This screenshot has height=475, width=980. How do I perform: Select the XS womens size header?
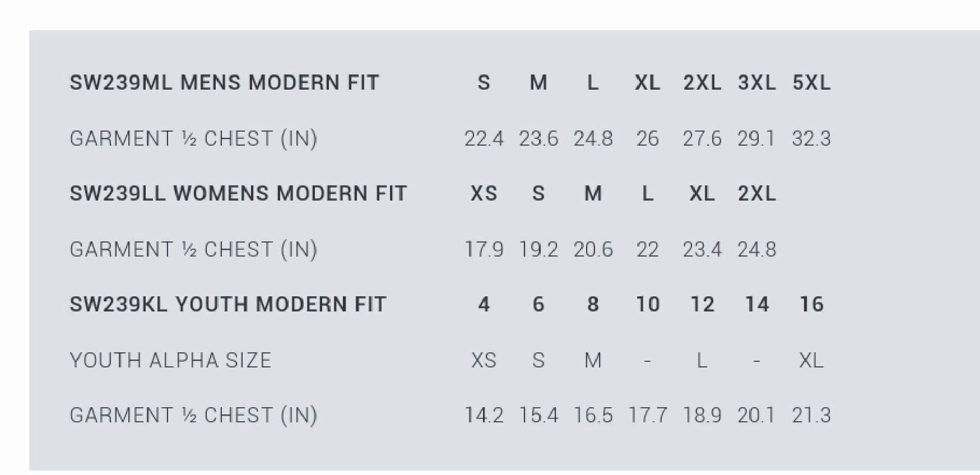coord(484,194)
